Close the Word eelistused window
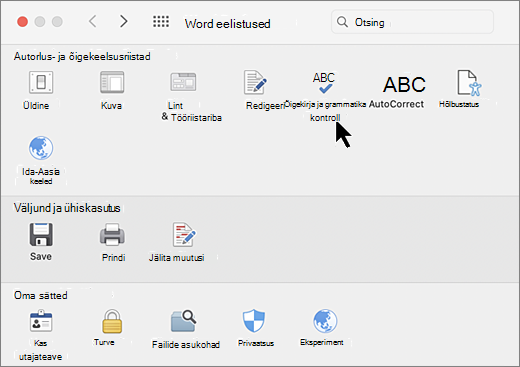Screen dimensions: 520x367 [x=22, y=22]
